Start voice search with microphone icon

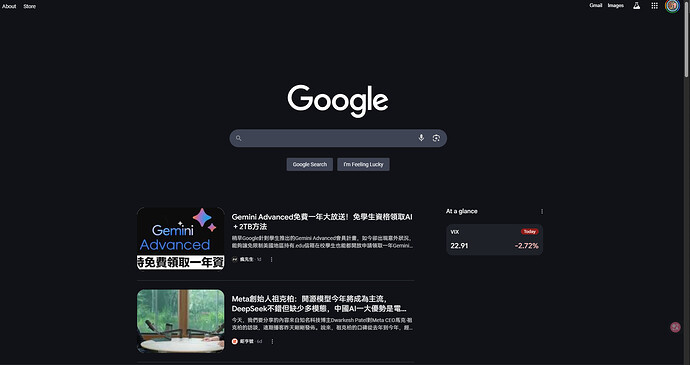(421, 138)
